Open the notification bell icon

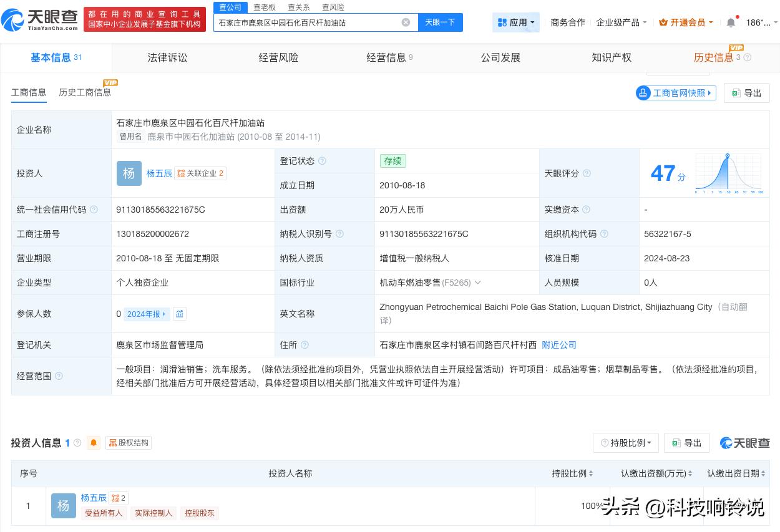click(731, 22)
